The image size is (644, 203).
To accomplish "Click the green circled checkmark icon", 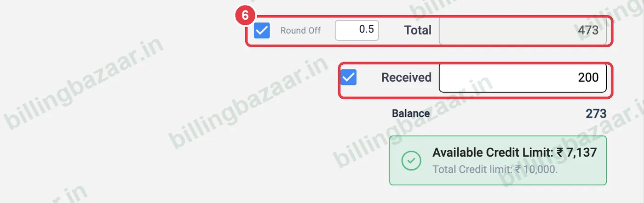I will pos(411,160).
